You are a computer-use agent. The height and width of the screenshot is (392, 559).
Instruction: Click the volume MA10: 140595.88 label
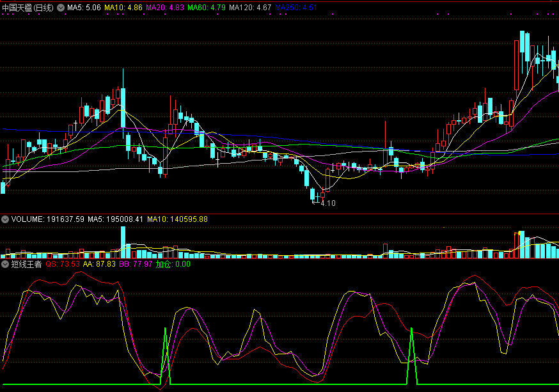pos(178,219)
